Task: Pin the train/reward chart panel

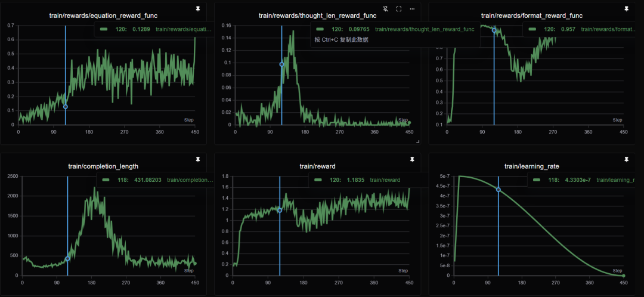Action: [x=411, y=160]
